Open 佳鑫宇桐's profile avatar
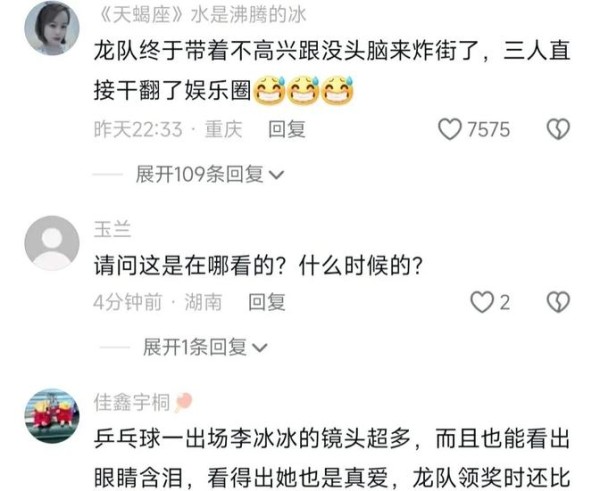The width and height of the screenshot is (600, 491). [52, 416]
